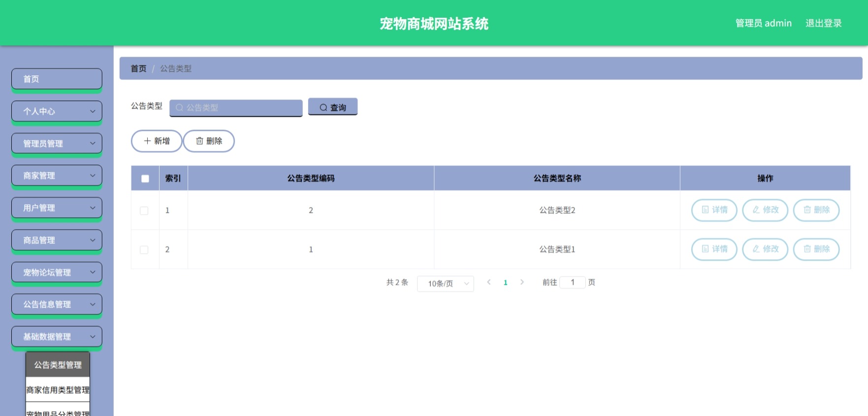This screenshot has width=868, height=416.
Task: Click the previous page arrow
Action: (x=489, y=282)
